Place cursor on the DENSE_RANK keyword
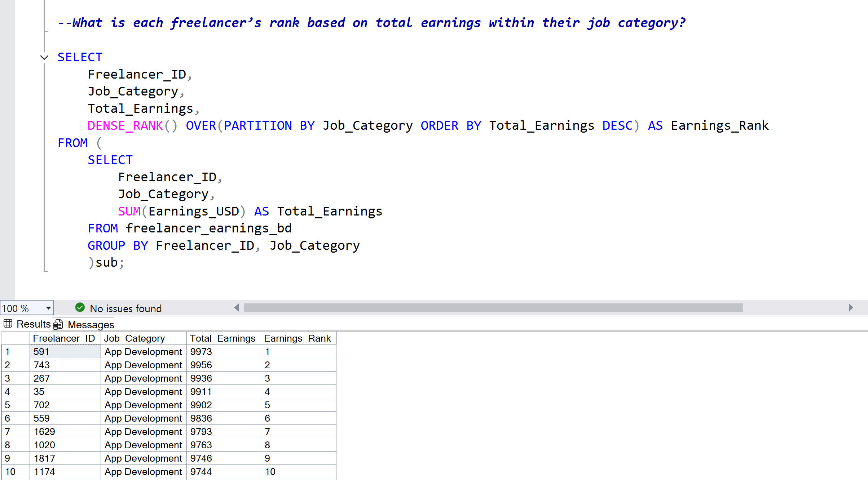Viewport: 868px width, 480px height. [125, 126]
